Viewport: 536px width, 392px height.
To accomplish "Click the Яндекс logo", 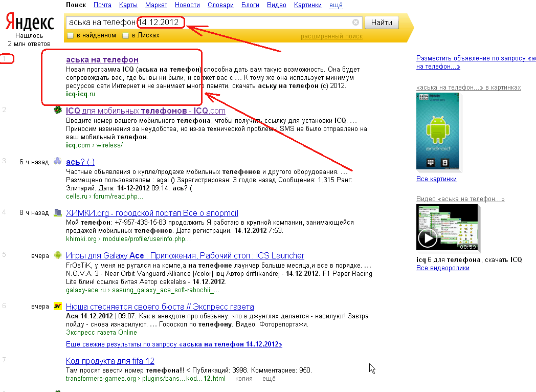I will pyautogui.click(x=29, y=22).
